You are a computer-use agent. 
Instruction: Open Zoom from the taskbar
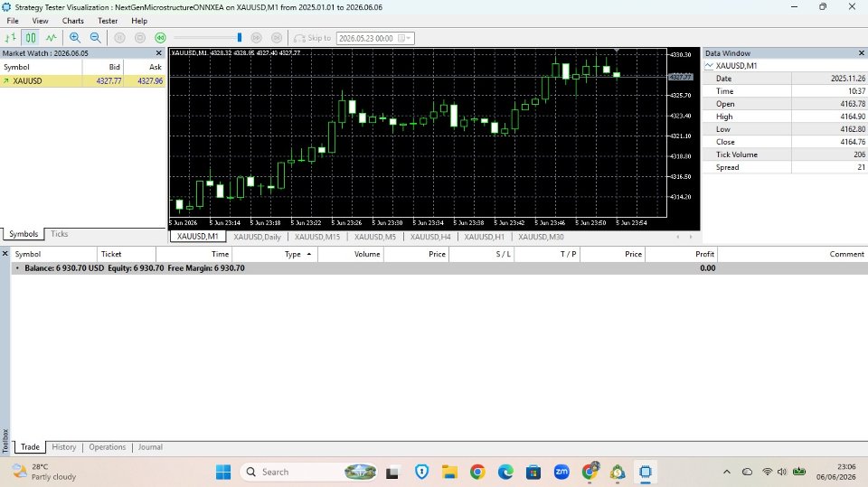pos(561,472)
